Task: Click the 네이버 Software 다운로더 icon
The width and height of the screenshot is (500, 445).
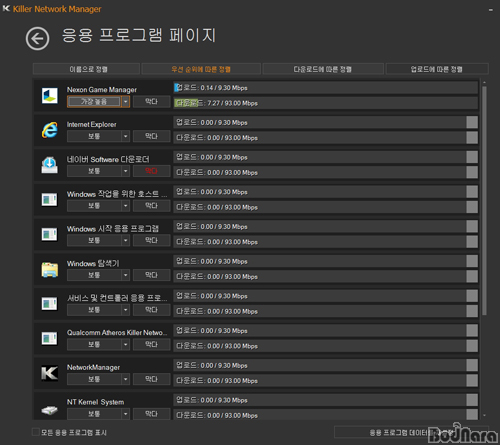Action: [x=50, y=165]
